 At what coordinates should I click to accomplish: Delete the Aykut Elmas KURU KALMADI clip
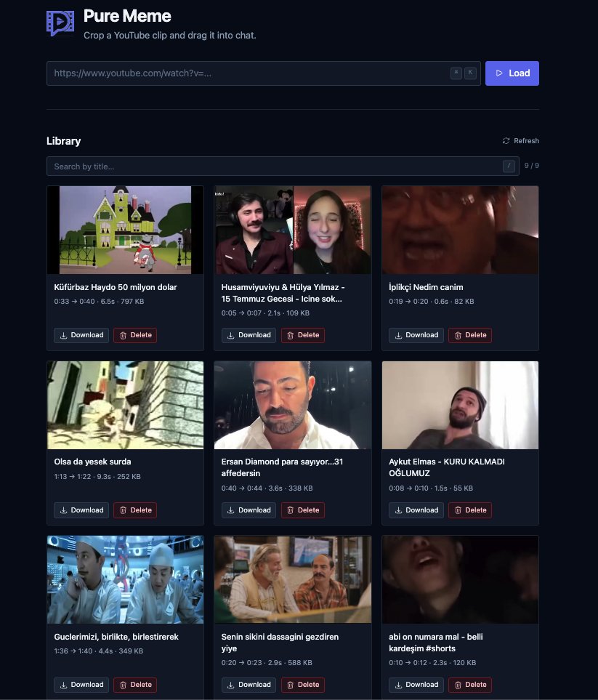coord(470,510)
